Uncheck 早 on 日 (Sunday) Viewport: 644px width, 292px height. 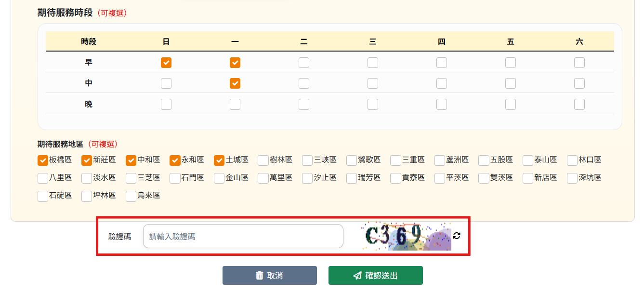[166, 62]
